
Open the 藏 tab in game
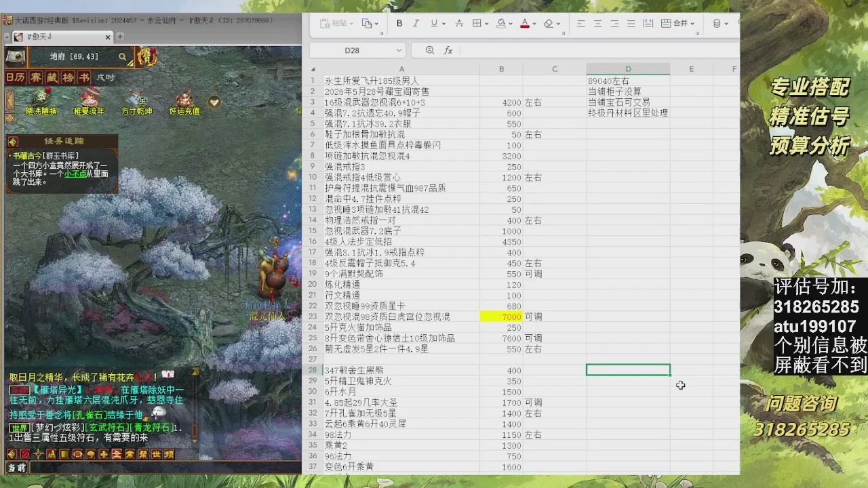point(52,78)
